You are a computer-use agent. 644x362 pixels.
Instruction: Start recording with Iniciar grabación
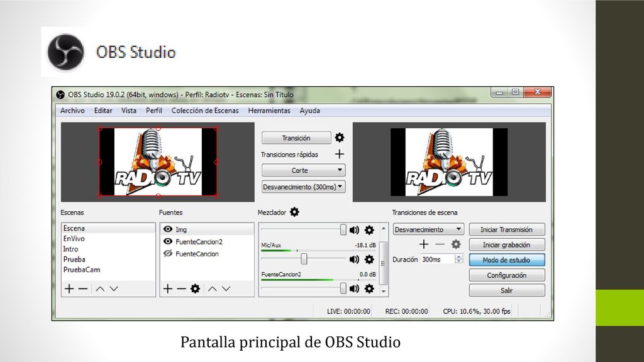tap(507, 244)
